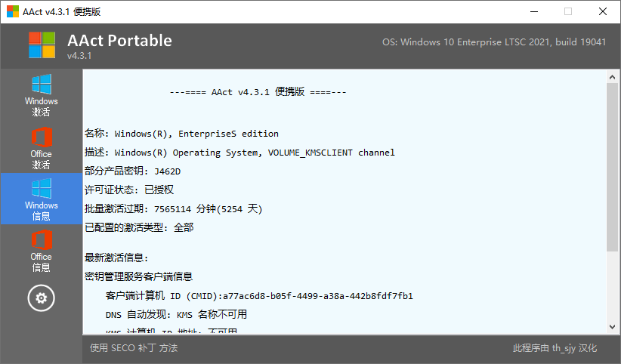The height and width of the screenshot is (364, 621).
Task: Click the CMID client machine ID line
Action: click(259, 295)
